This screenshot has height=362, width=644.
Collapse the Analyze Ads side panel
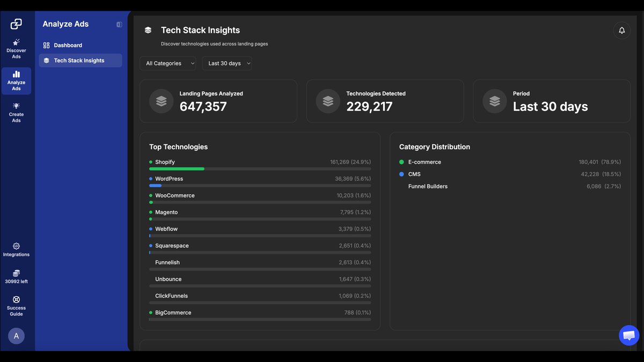tap(119, 24)
